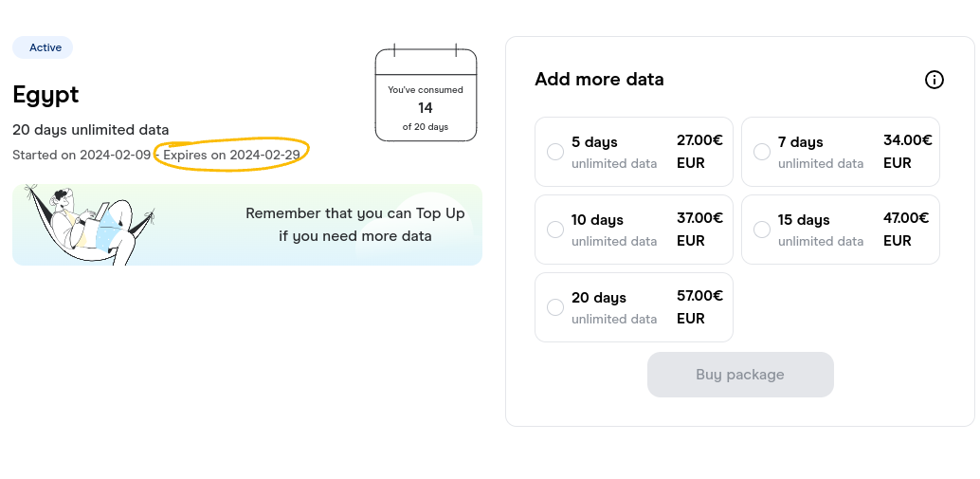
Task: Click the Add more data heading
Action: pyautogui.click(x=599, y=80)
